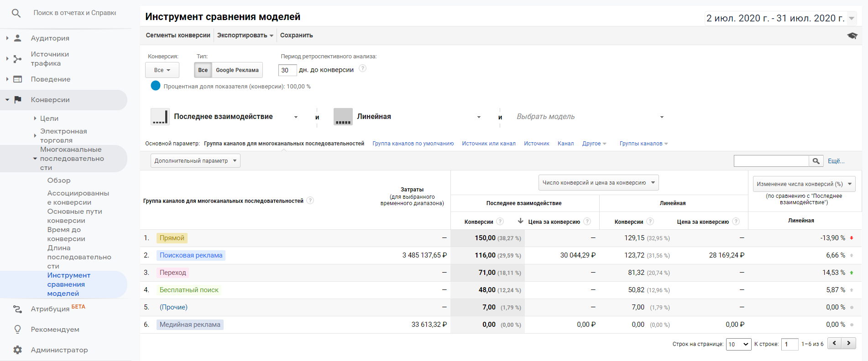Open the Выбрать модель dropdown
868x361 pixels.
click(x=590, y=117)
